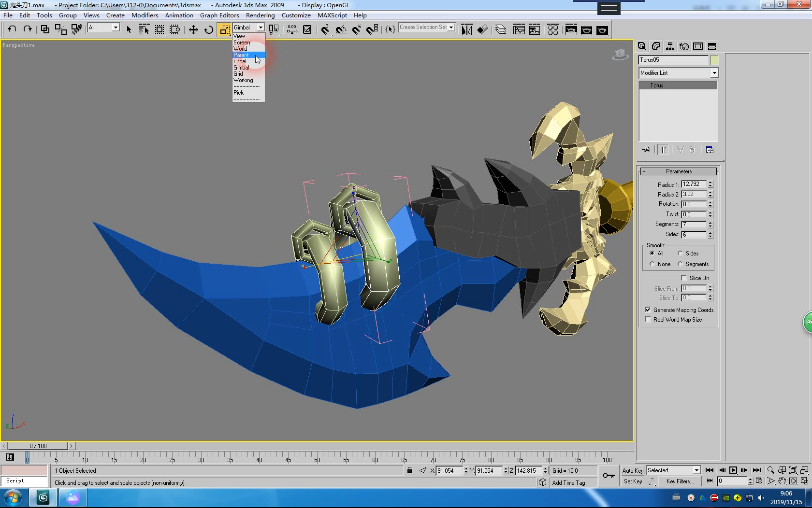Switch to the Hierarchy command panel tab
Viewport: 812px width, 508px height.
pyautogui.click(x=670, y=46)
